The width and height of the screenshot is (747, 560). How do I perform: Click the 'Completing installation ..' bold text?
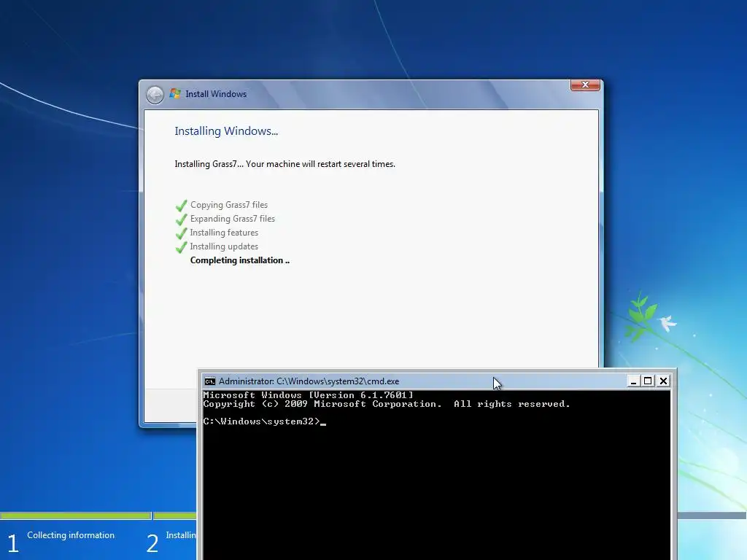click(x=239, y=260)
